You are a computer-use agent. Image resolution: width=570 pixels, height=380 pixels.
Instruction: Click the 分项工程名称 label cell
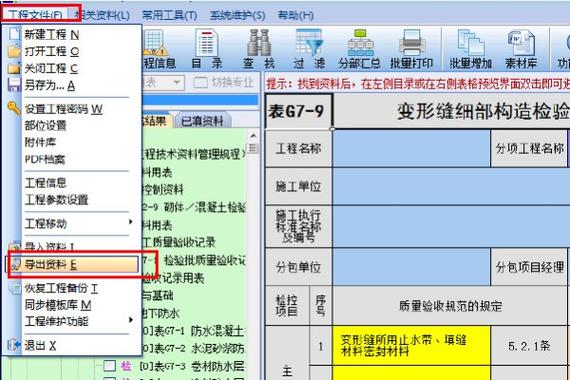pos(529,148)
